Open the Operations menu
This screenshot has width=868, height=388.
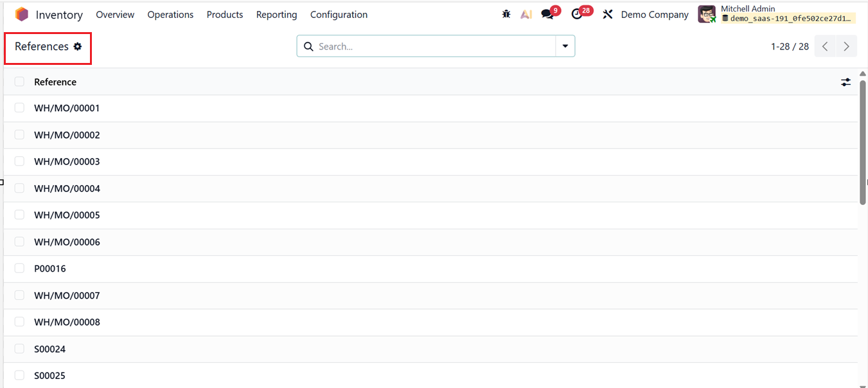pyautogui.click(x=170, y=14)
